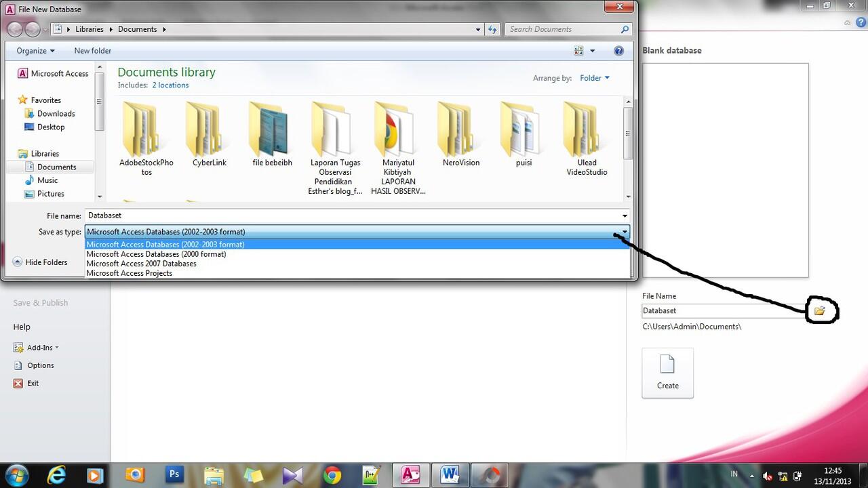Viewport: 868px width, 488px height.
Task: Open Save & Publish in Access backstage
Action: coord(41,303)
